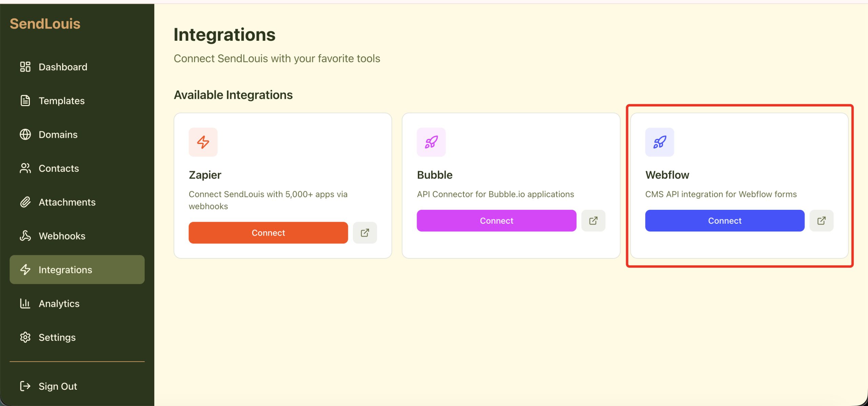Image resolution: width=868 pixels, height=406 pixels.
Task: Open the Domains section
Action: pos(58,135)
